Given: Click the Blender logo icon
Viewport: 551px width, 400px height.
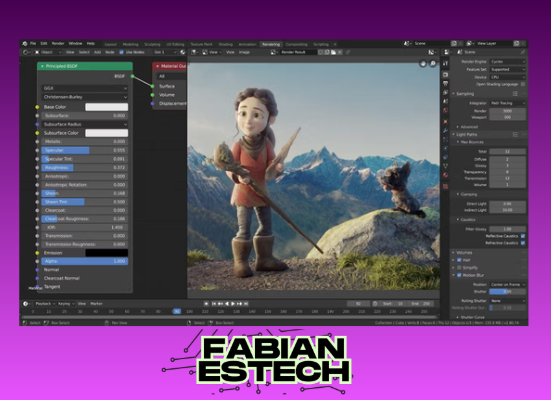Looking at the screenshot, I should [25, 44].
